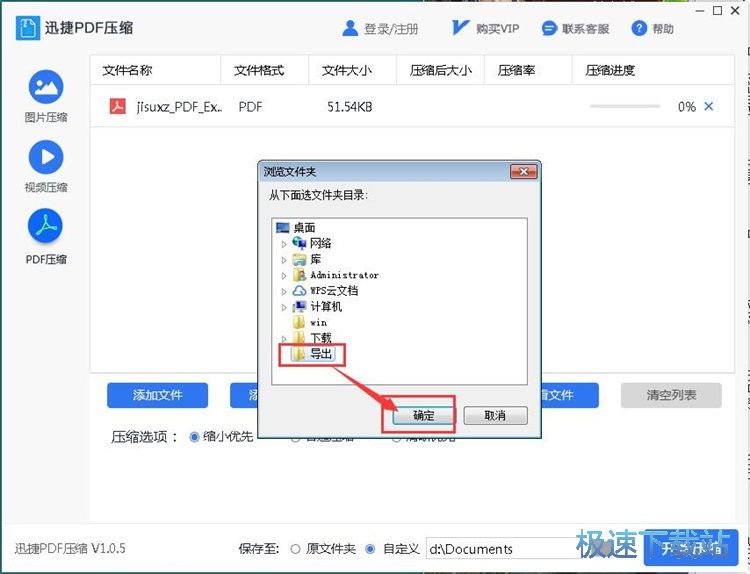Click the 网络 network icon in folder tree
This screenshot has height=574, width=750.
pyautogui.click(x=299, y=243)
